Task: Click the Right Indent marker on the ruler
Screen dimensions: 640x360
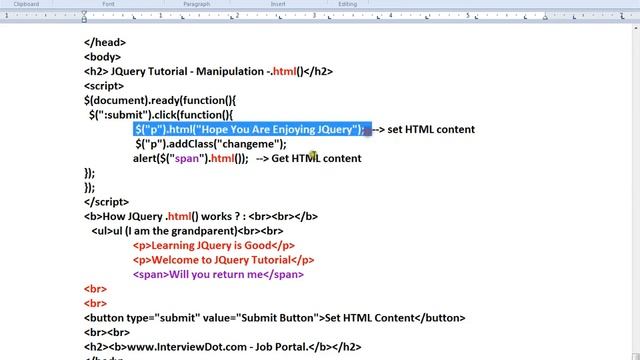Action: [545, 17]
